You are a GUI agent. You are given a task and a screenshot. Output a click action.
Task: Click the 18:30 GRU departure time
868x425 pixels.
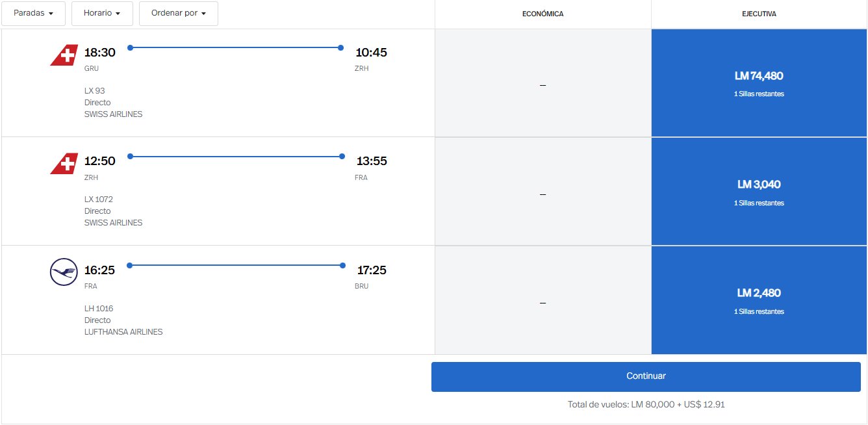(x=99, y=53)
